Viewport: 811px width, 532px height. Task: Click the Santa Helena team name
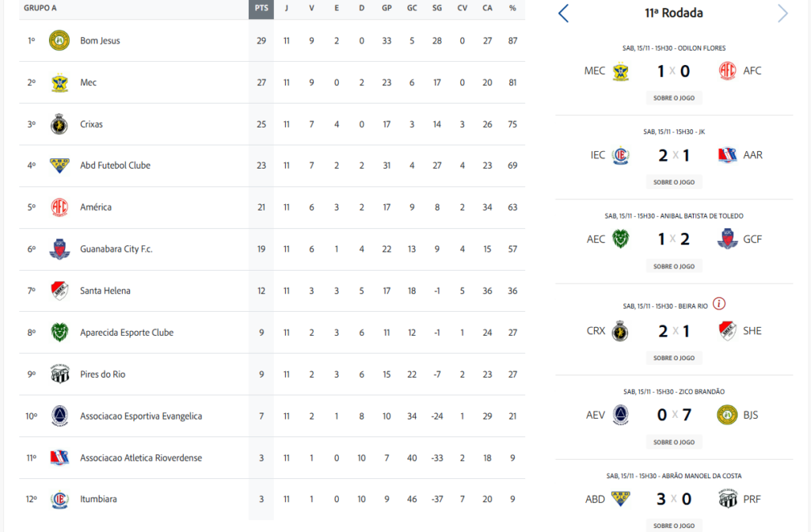(105, 291)
